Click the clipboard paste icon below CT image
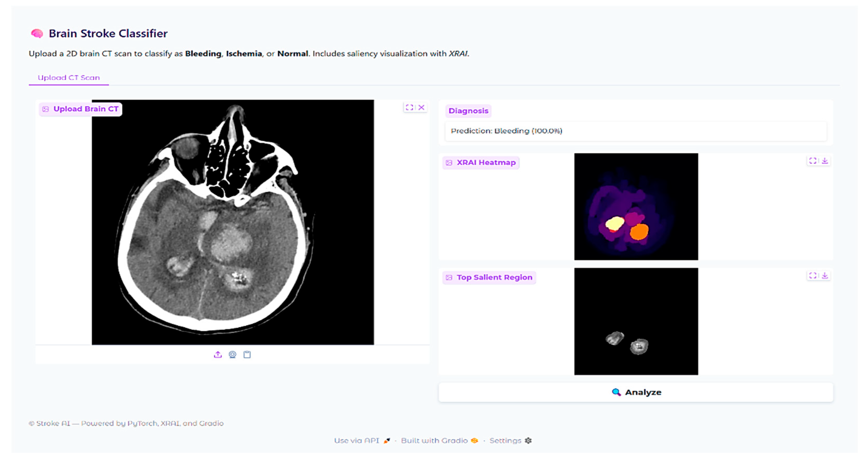Viewport: 868px width, 462px height. [247, 354]
